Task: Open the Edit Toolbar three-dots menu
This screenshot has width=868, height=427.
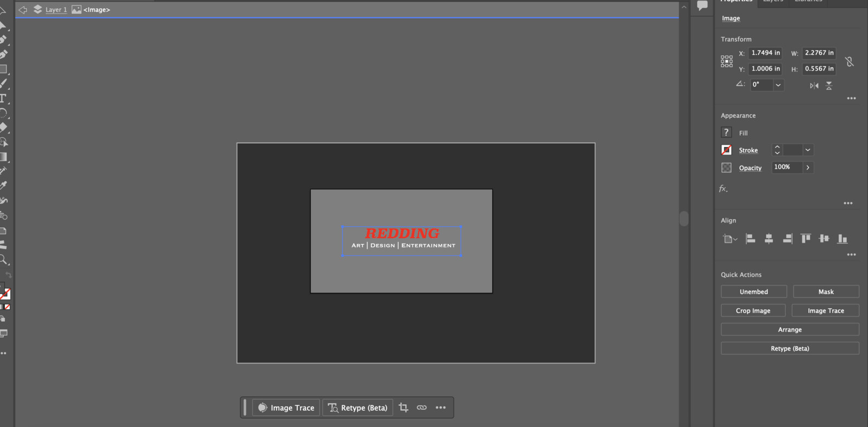Action: point(3,353)
